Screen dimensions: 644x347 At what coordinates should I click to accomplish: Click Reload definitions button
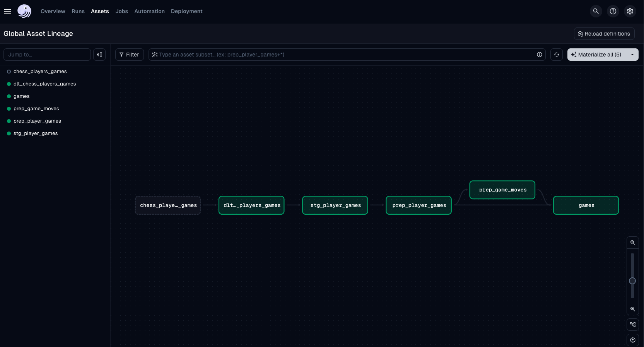click(604, 34)
